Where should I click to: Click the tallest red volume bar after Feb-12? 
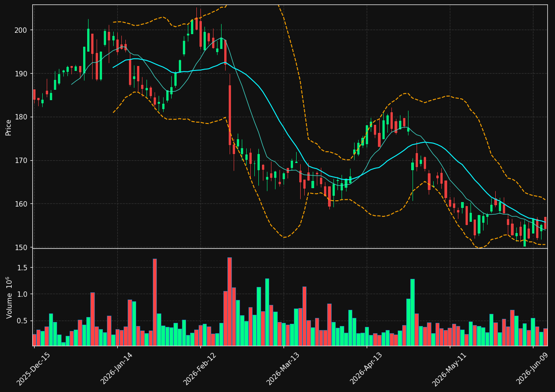pos(230,301)
